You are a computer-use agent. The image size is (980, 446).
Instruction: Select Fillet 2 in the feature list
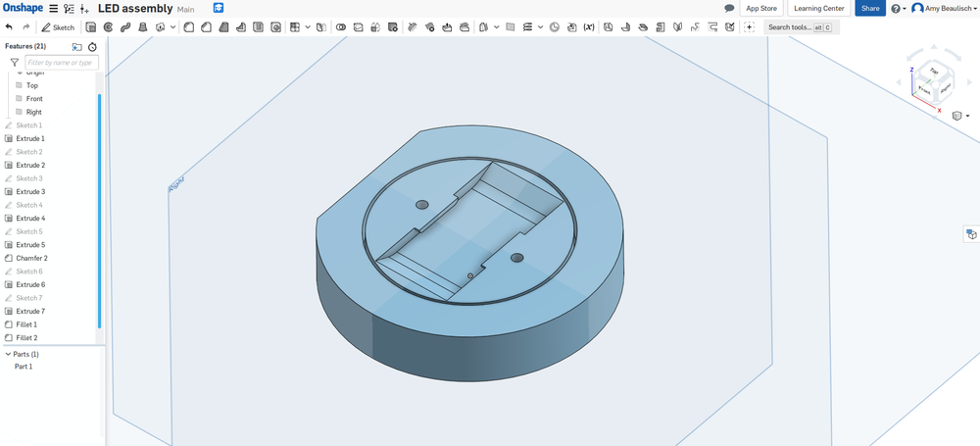[26, 338]
